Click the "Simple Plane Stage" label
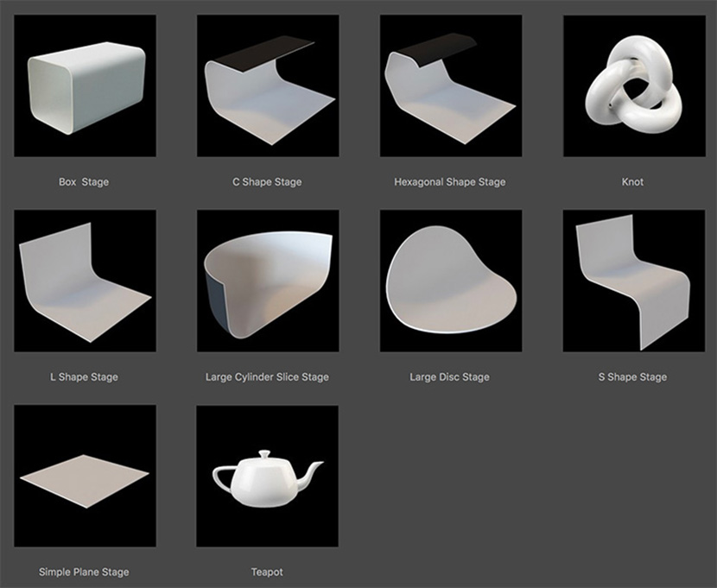This screenshot has width=717, height=588. [84, 572]
